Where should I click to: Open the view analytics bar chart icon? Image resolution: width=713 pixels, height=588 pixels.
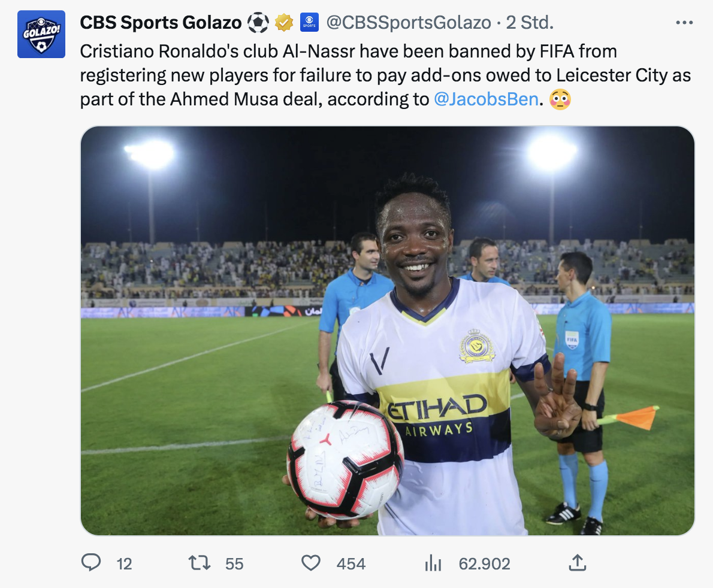(433, 562)
